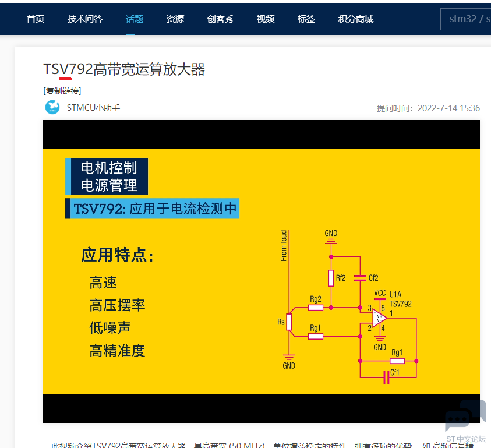Click the 高精准度 feature text
The height and width of the screenshot is (448, 491).
coord(118,351)
